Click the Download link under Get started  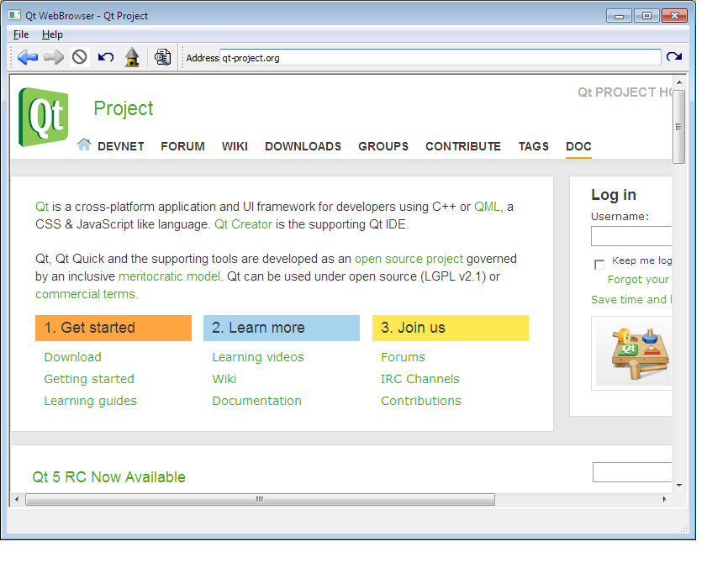[72, 357]
